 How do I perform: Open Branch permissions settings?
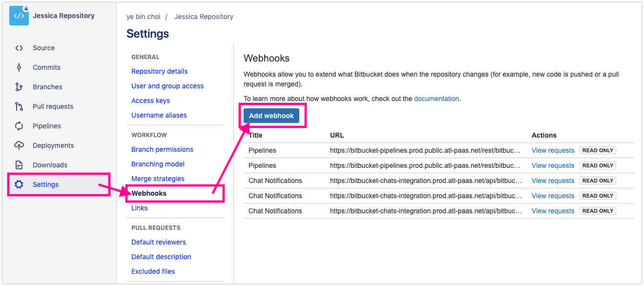click(162, 149)
